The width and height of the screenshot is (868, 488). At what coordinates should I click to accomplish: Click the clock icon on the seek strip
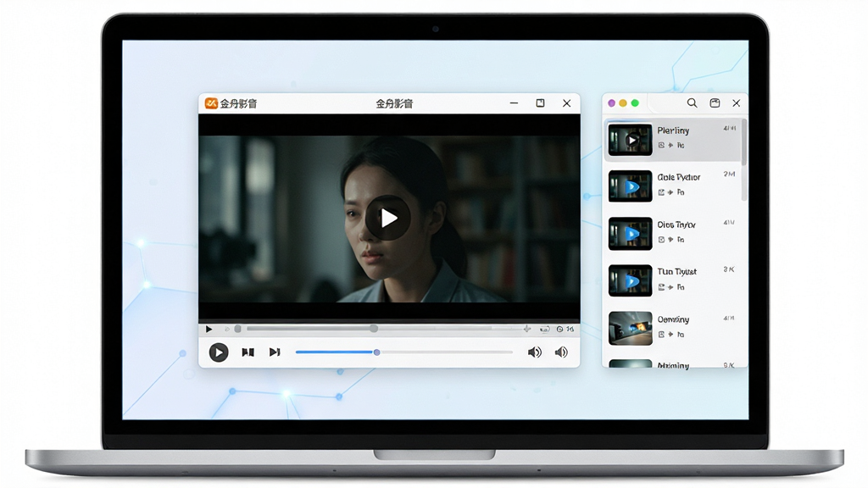pyautogui.click(x=559, y=330)
